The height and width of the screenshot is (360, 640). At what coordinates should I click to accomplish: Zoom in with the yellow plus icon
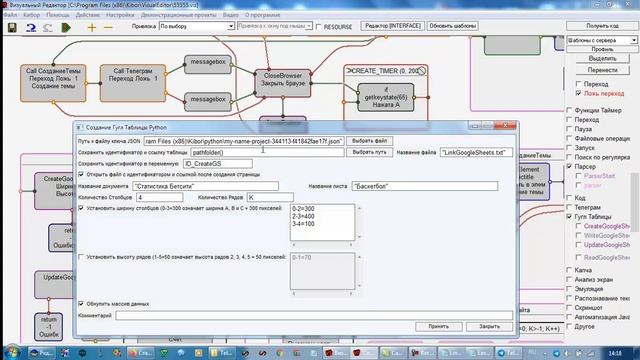point(92,27)
